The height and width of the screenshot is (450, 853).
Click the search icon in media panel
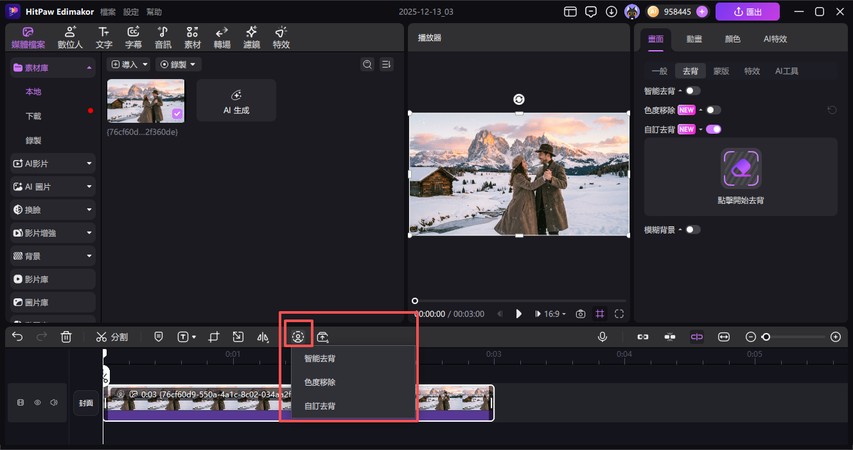click(367, 64)
